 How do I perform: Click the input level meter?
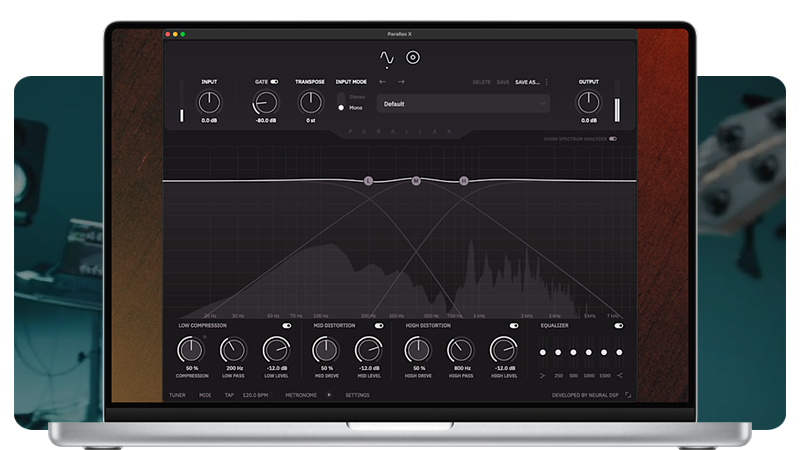click(x=182, y=101)
